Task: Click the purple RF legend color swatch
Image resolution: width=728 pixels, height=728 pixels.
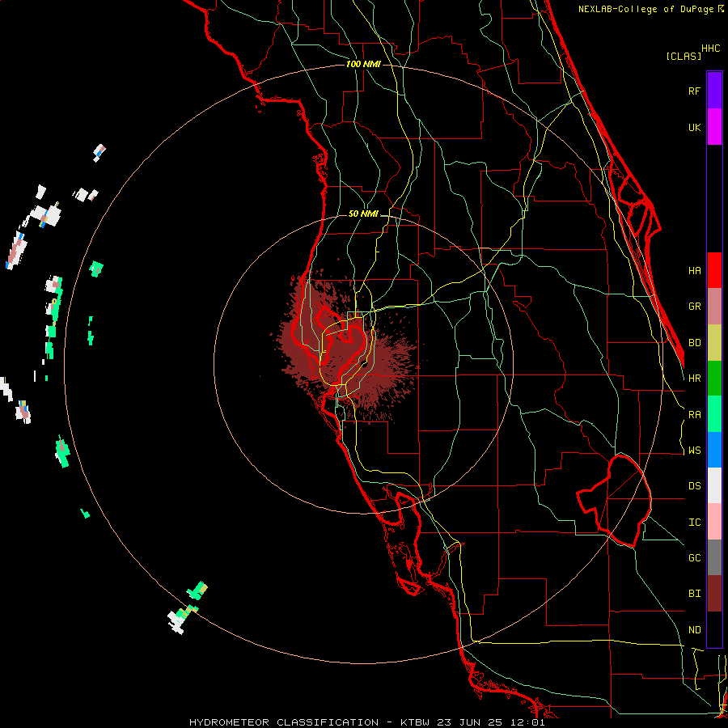Action: coord(714,91)
